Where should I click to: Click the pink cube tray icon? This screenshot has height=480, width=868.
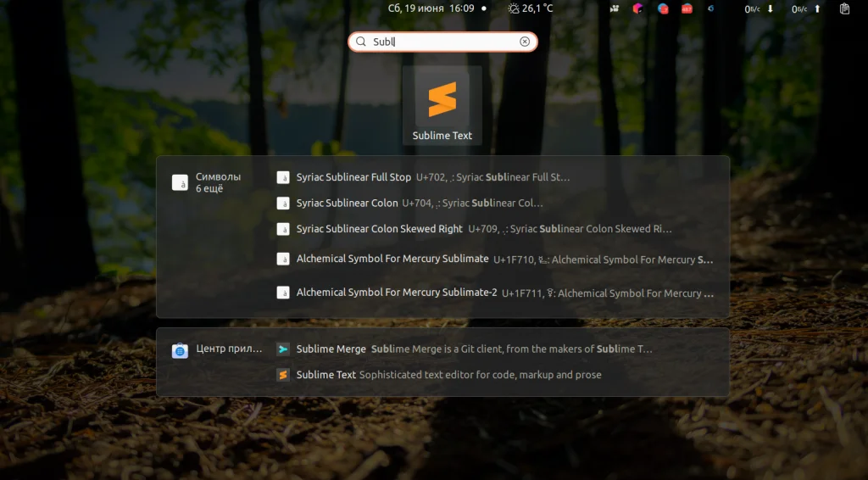638,8
